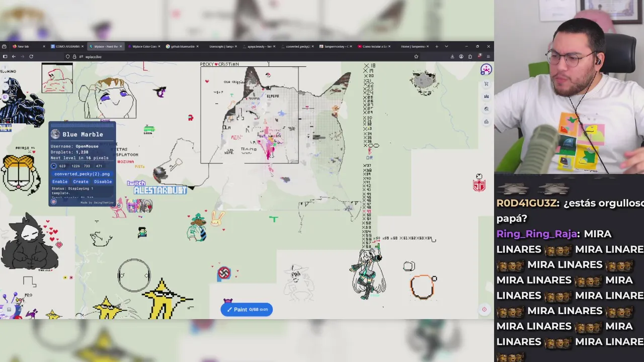Click the Blue Marble pin coordinates icon
The width and height of the screenshot is (644, 362).
click(54, 166)
